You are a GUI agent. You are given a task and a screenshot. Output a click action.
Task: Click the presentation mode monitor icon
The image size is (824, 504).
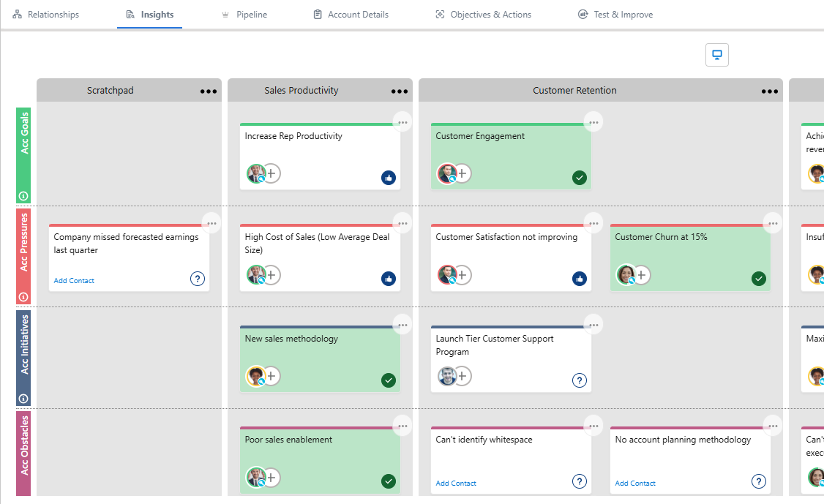(x=717, y=55)
